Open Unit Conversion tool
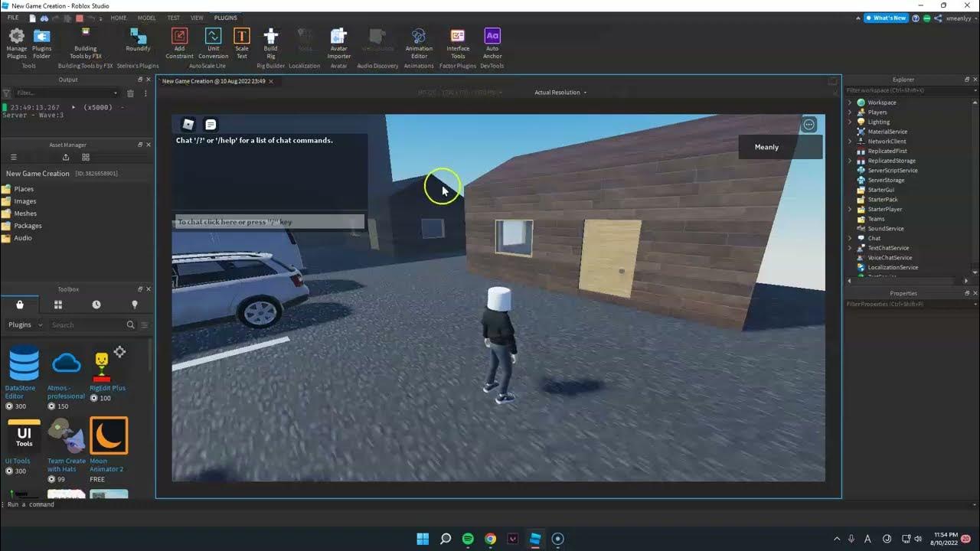The width and height of the screenshot is (980, 551). [x=213, y=43]
